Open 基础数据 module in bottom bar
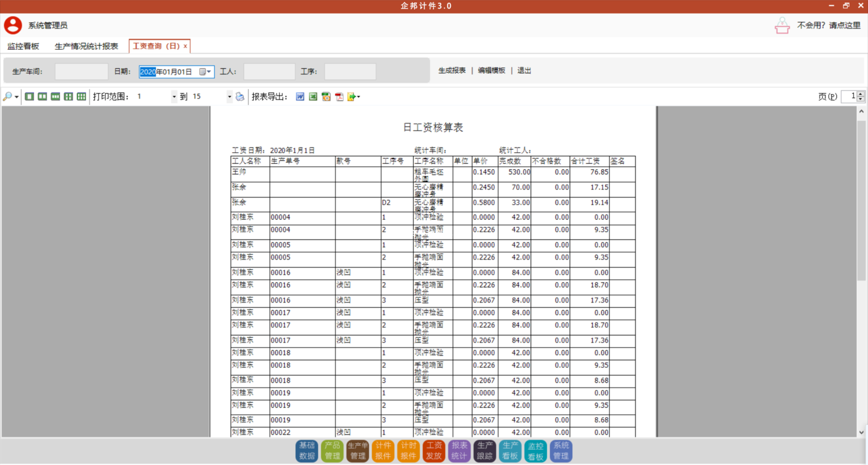 coord(307,451)
